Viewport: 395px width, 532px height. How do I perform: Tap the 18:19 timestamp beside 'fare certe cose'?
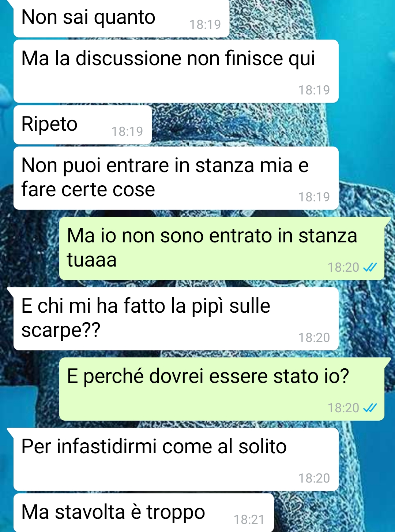pyautogui.click(x=314, y=197)
